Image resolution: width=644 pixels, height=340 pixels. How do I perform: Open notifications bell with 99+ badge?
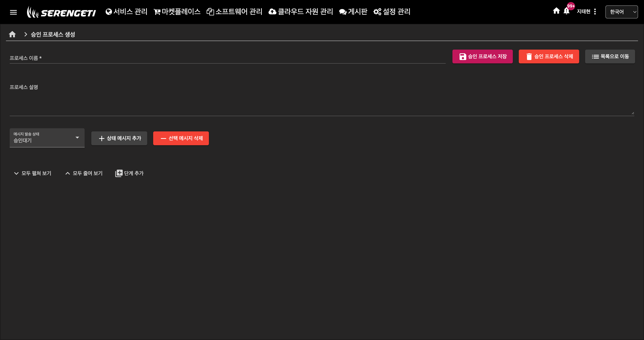click(566, 11)
